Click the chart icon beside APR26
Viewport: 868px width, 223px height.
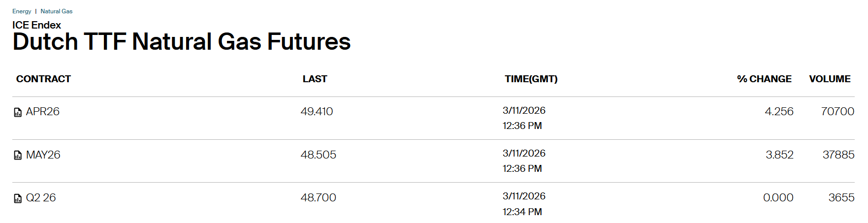tap(18, 112)
